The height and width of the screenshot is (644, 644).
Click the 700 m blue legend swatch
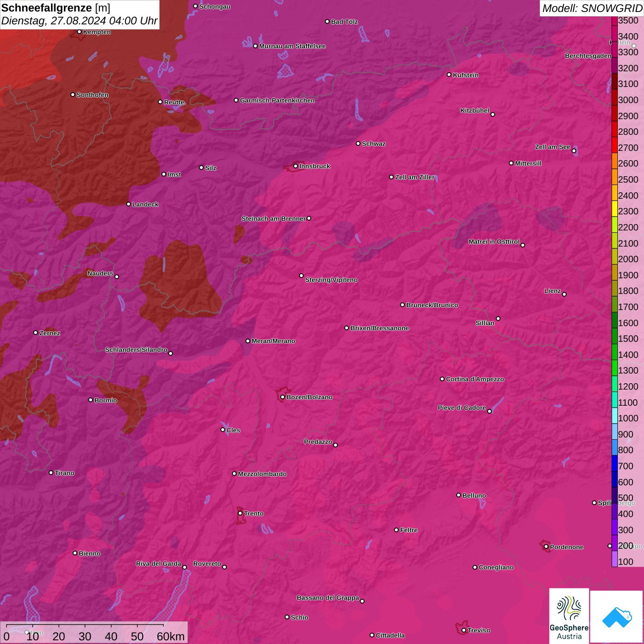tap(615, 463)
